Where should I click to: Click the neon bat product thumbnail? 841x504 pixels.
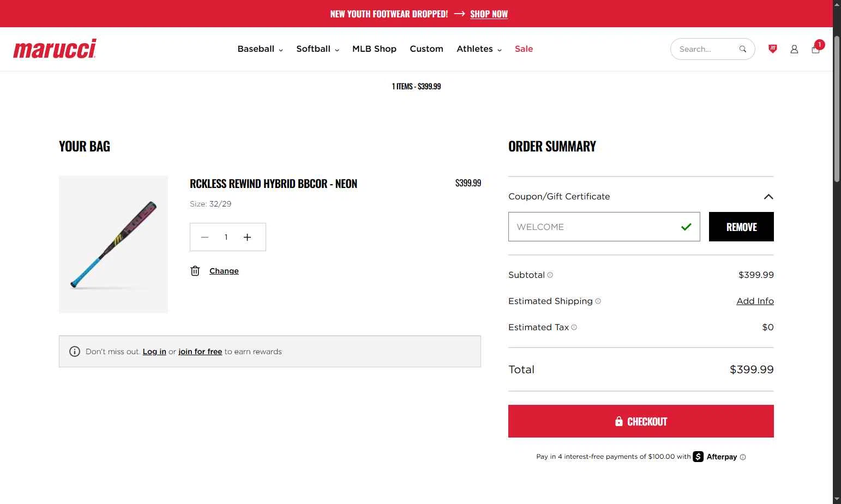(x=113, y=244)
